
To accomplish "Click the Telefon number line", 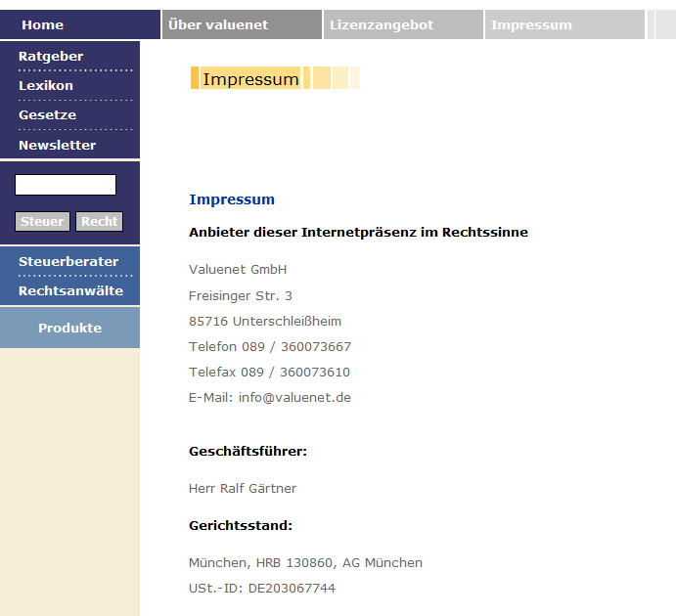I will point(269,347).
